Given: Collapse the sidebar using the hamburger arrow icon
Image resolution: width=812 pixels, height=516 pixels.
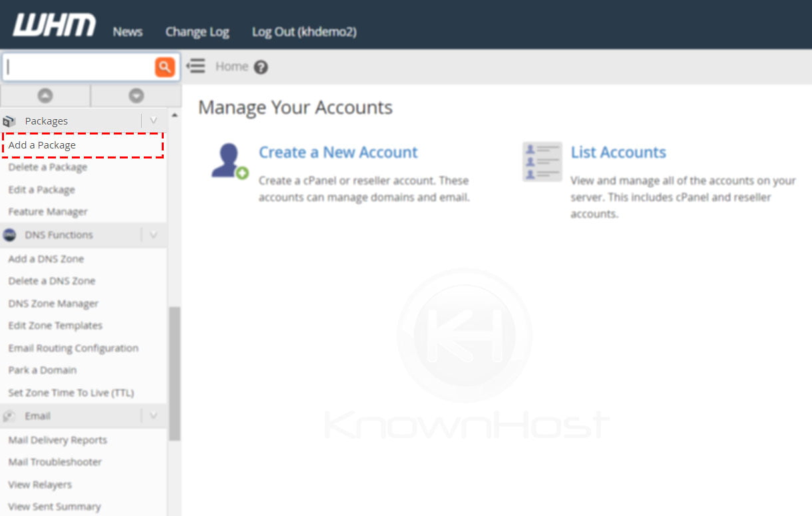Looking at the screenshot, I should 195,66.
